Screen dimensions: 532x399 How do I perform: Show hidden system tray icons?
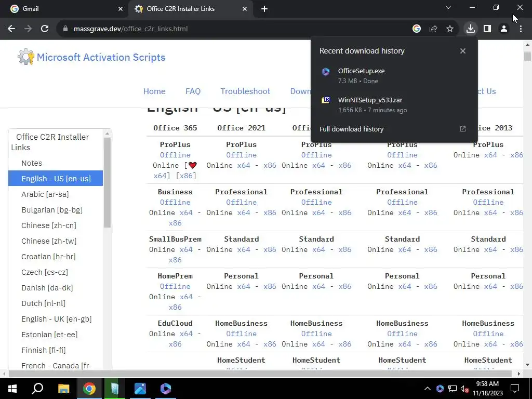428,389
